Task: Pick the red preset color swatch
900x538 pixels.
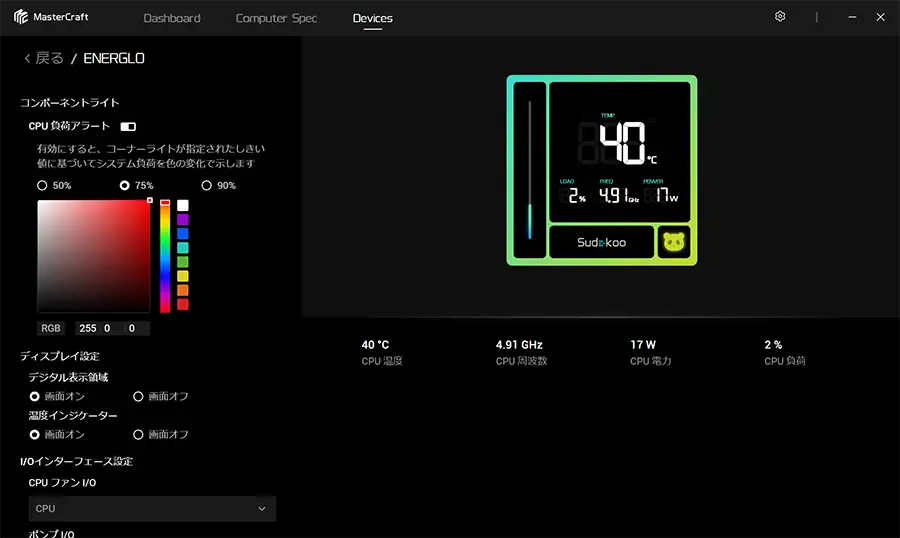Action: 183,304
